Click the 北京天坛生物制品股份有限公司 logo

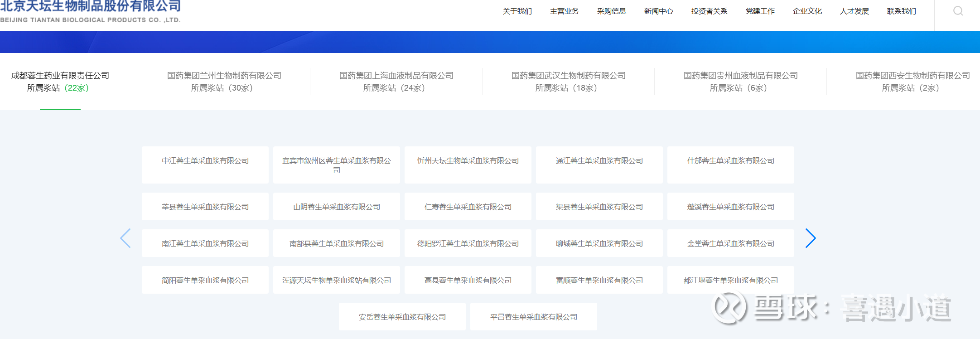coord(91,12)
